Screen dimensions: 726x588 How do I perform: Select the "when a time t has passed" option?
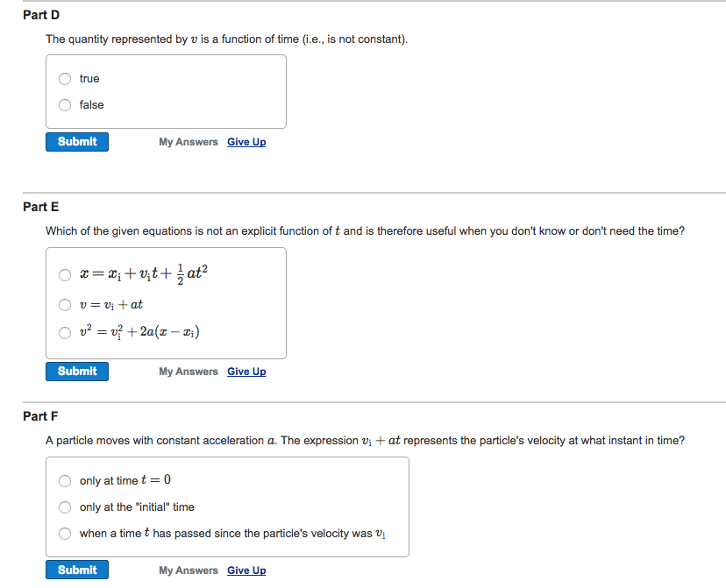(x=65, y=533)
